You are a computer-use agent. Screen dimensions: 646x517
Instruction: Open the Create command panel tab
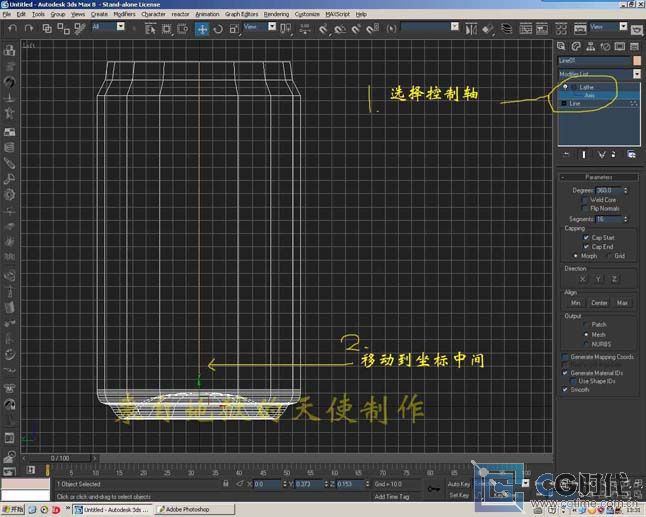point(561,46)
